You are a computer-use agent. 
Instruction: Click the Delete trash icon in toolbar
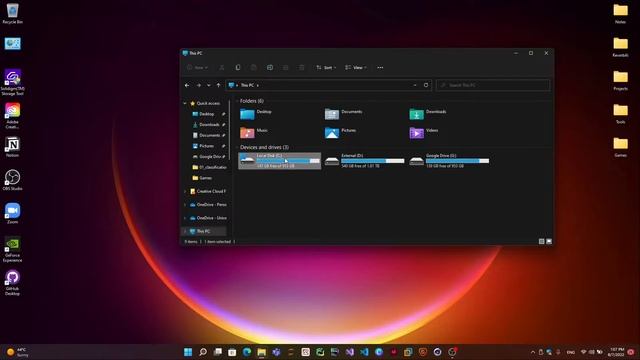pos(302,68)
